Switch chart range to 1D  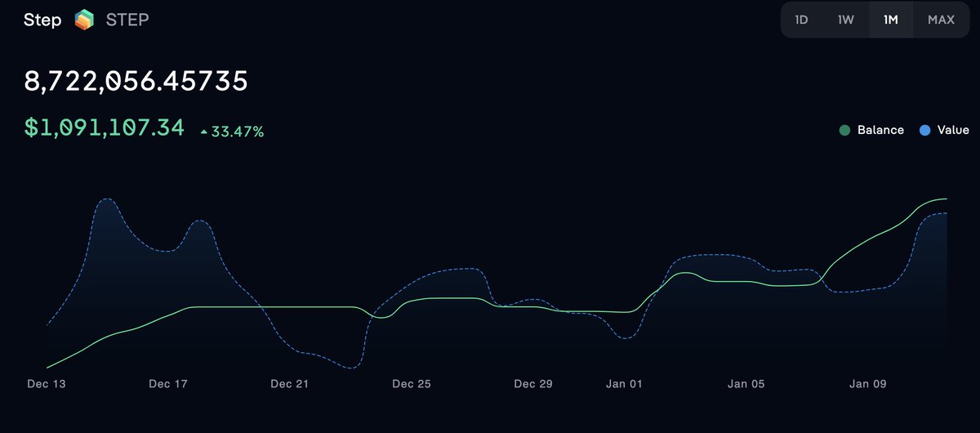(801, 20)
